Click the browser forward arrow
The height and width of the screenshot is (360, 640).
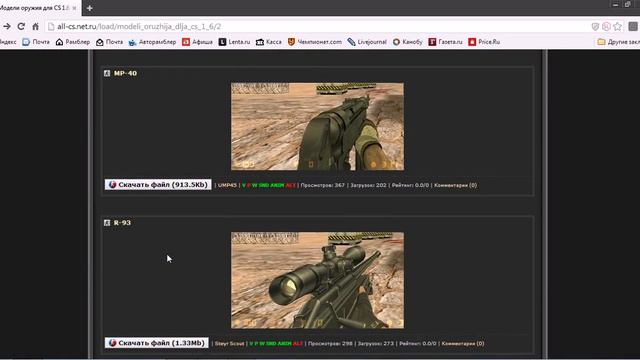point(7,27)
